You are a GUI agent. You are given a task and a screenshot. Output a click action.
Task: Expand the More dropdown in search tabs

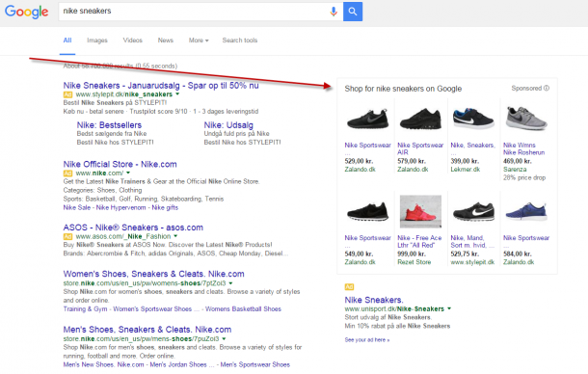coord(199,40)
